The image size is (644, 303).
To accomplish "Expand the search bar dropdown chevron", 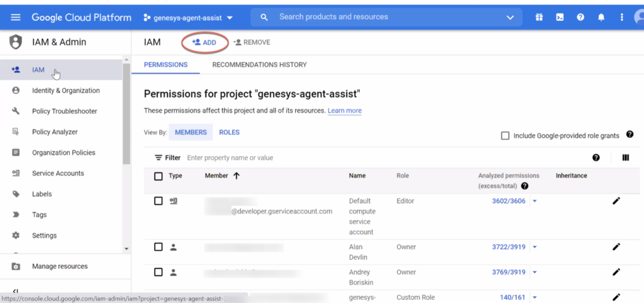I will point(510,17).
